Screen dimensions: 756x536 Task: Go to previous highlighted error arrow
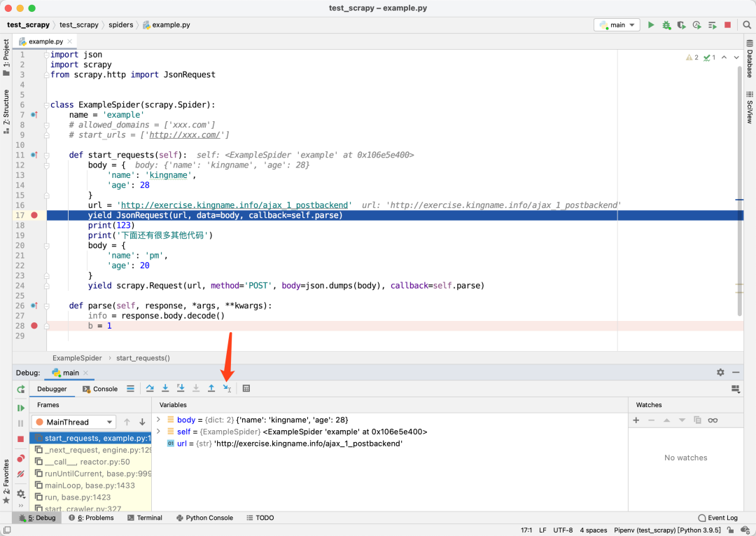click(724, 57)
